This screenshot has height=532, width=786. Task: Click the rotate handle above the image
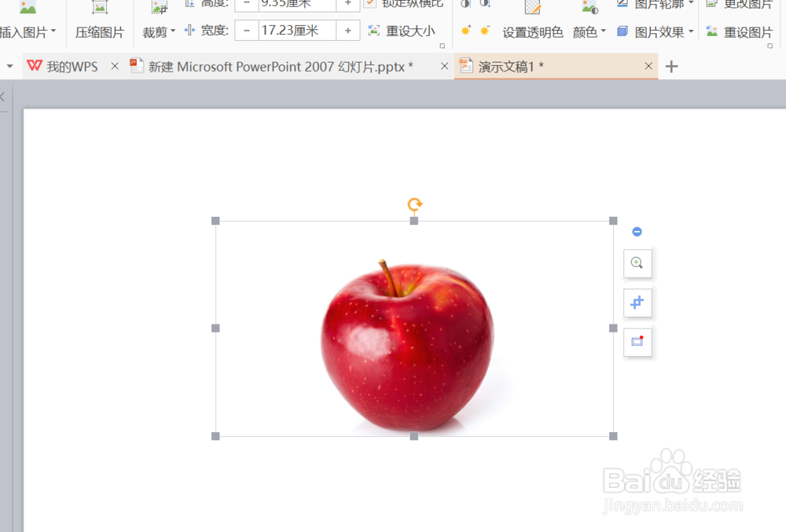(414, 204)
